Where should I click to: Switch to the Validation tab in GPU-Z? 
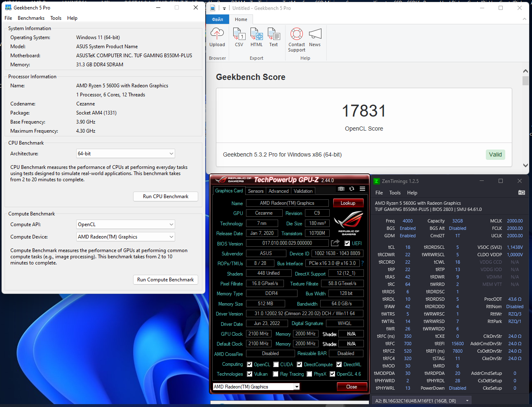[x=303, y=191]
